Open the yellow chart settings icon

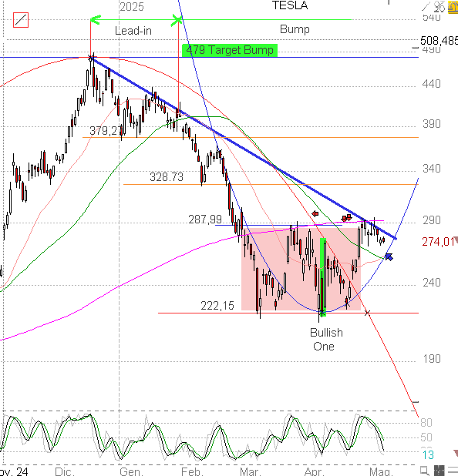453,7
